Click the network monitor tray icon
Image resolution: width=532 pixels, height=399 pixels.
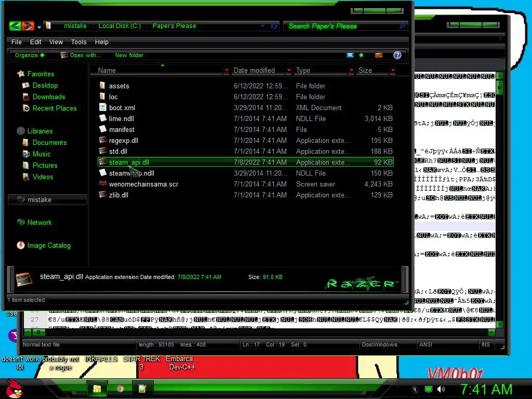coord(429,389)
